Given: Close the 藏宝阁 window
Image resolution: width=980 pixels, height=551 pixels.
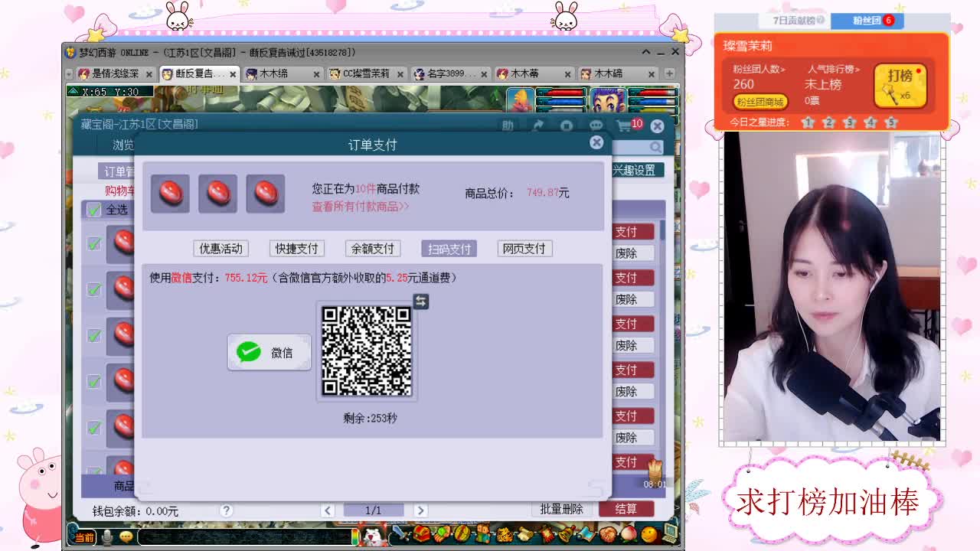Looking at the screenshot, I should (657, 126).
